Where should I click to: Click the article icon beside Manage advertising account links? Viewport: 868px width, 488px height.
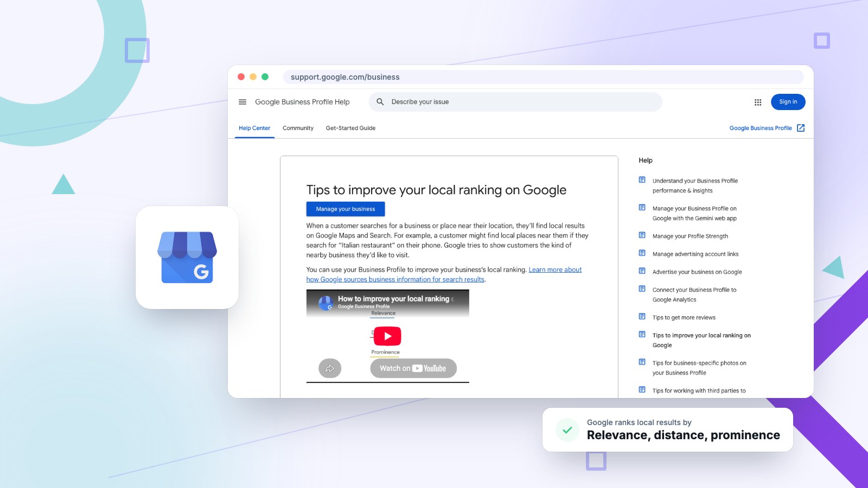pos(642,253)
